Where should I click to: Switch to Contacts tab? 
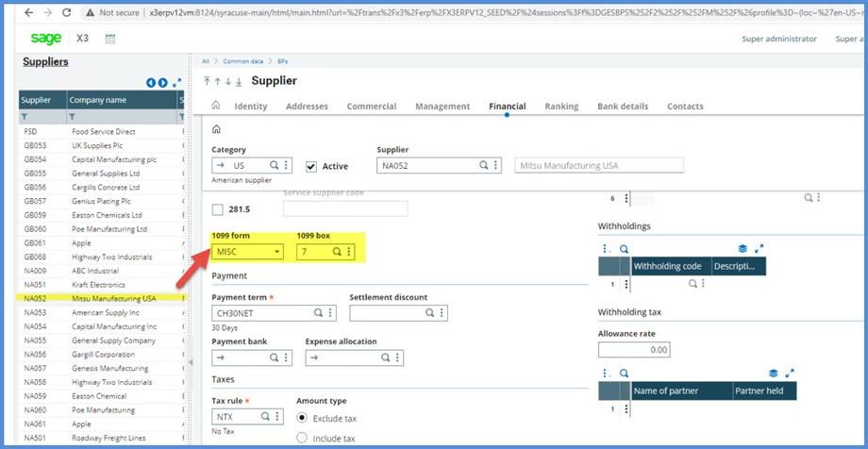pos(685,107)
